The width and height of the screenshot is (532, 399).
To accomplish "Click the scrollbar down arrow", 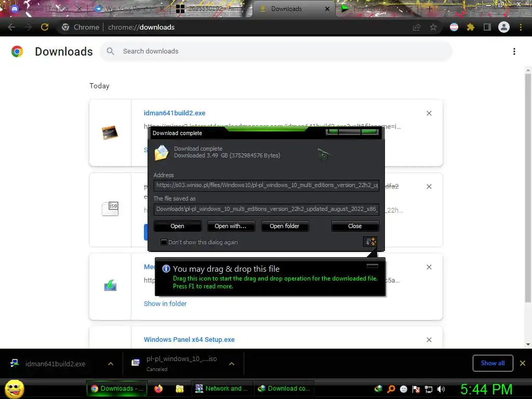I will pyautogui.click(x=528, y=344).
